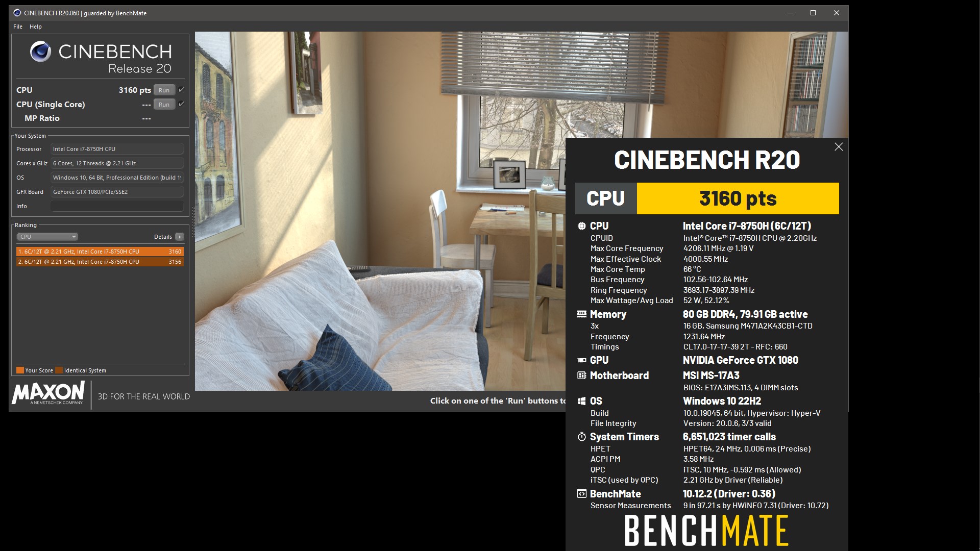Click the Processor field Intel Core i7-8750H
980x551 pixels.
(x=117, y=149)
